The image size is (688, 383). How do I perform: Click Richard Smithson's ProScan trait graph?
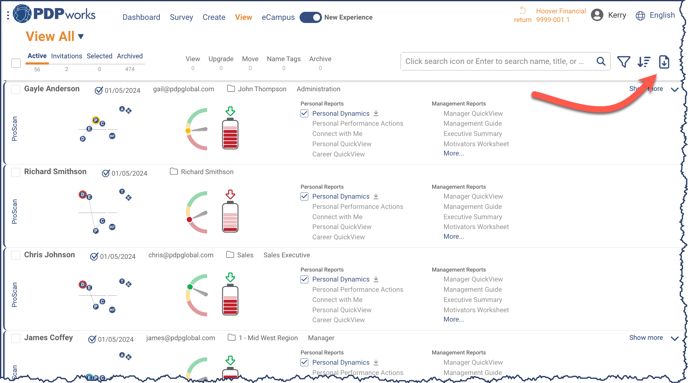(104, 211)
